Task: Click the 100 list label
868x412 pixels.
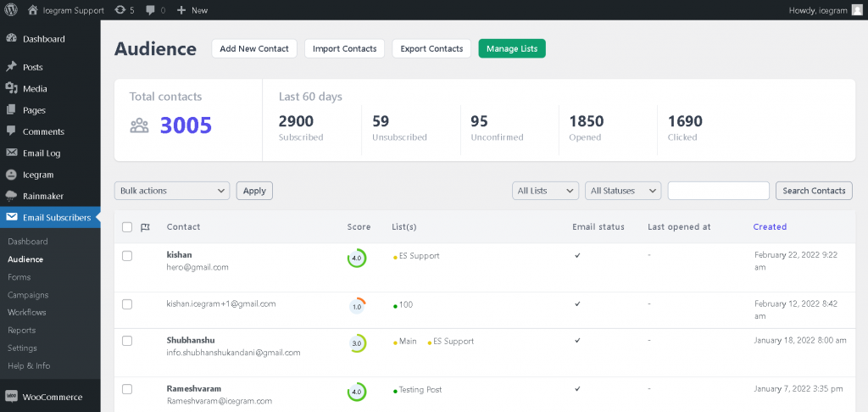Action: [406, 304]
